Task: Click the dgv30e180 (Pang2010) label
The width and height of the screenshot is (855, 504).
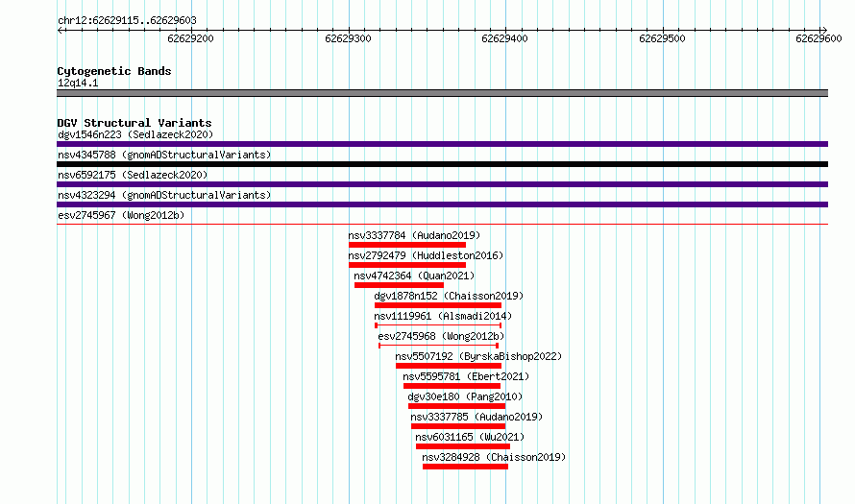Action: point(465,396)
